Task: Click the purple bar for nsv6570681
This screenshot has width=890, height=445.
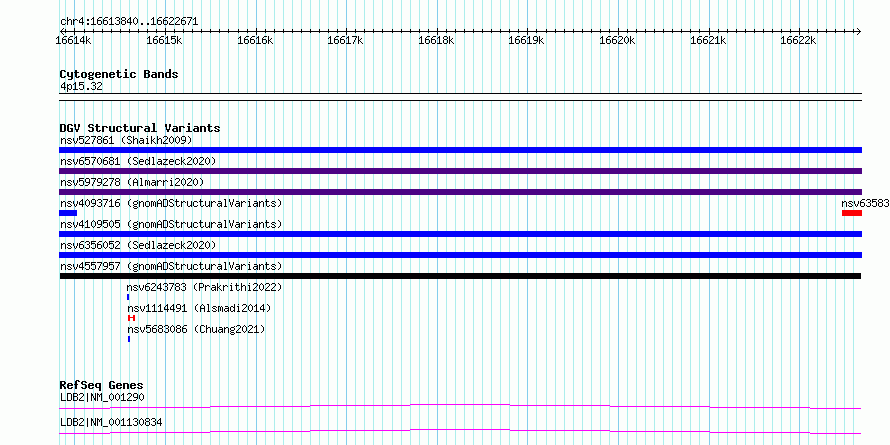Action: (x=460, y=171)
